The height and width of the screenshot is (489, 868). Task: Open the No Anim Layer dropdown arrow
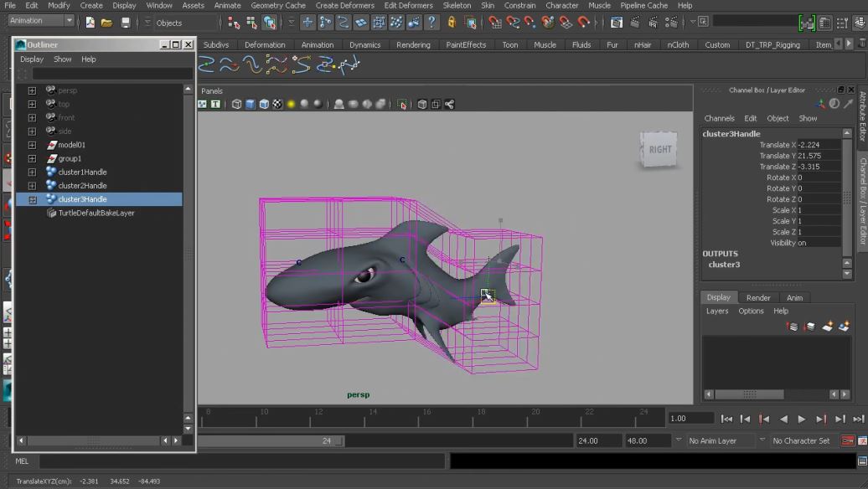tap(679, 440)
